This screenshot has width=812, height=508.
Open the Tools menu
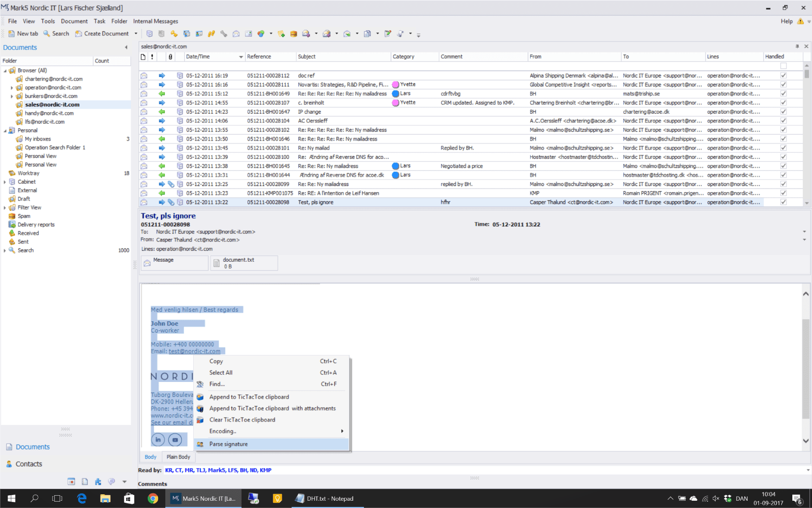pyautogui.click(x=48, y=21)
